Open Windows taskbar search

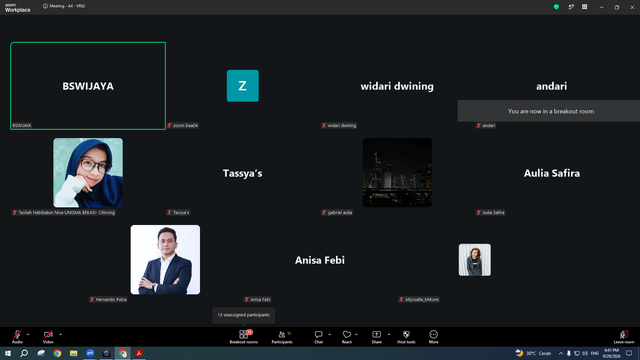(24, 353)
